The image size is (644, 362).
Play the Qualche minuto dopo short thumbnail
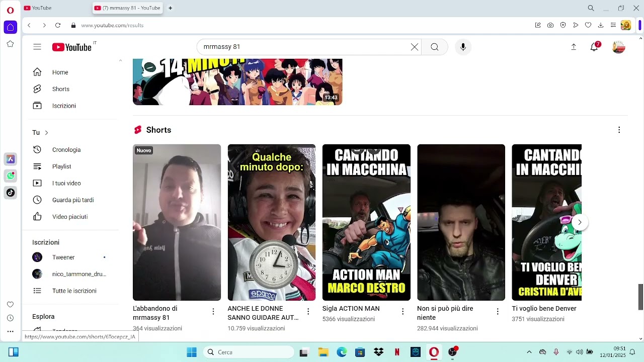[x=272, y=222]
